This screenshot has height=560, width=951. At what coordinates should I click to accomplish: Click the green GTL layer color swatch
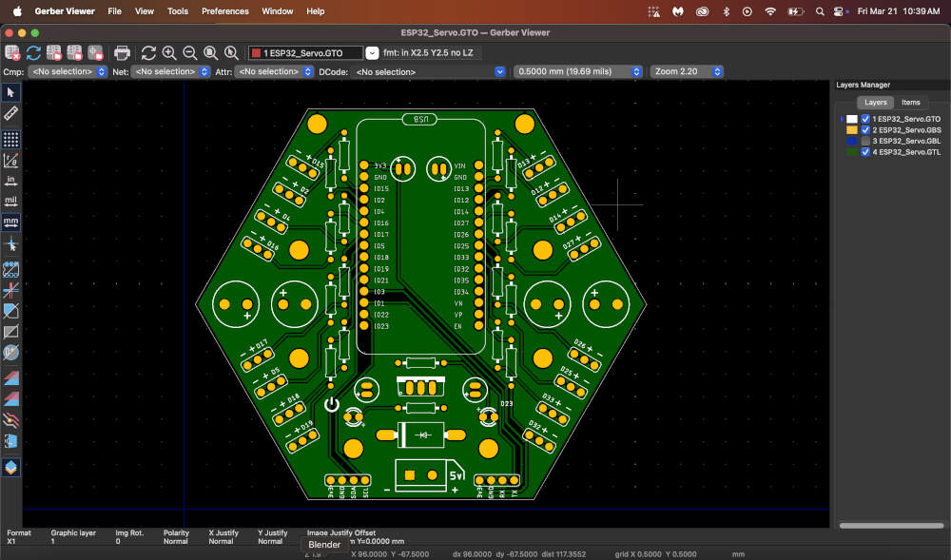(x=851, y=151)
